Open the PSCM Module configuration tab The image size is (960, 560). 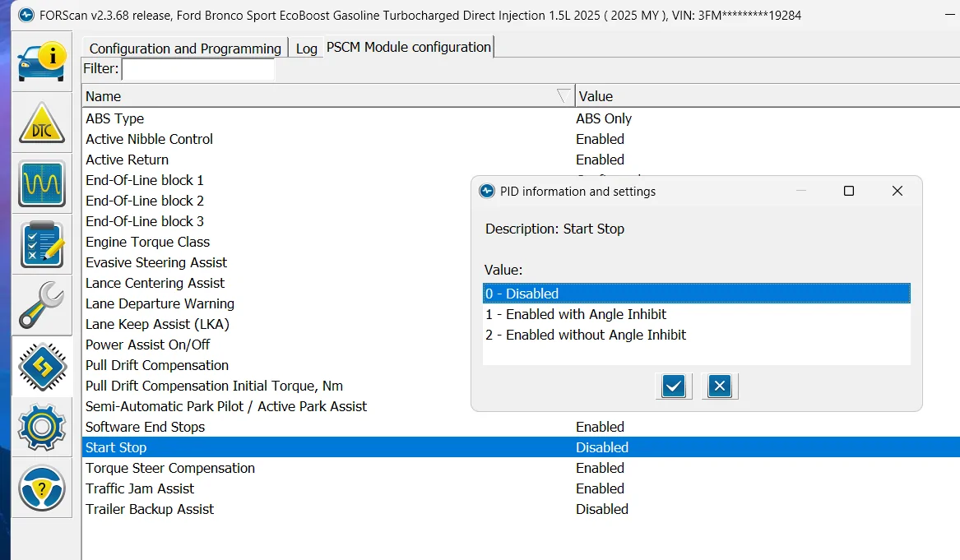408,47
